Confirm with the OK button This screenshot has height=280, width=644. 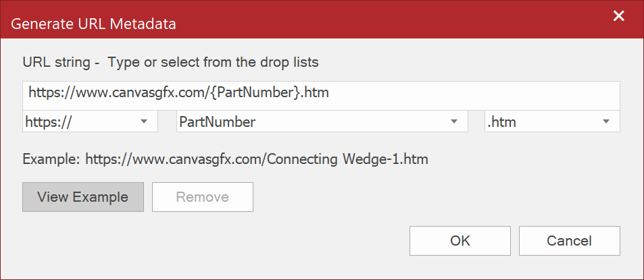tap(460, 241)
